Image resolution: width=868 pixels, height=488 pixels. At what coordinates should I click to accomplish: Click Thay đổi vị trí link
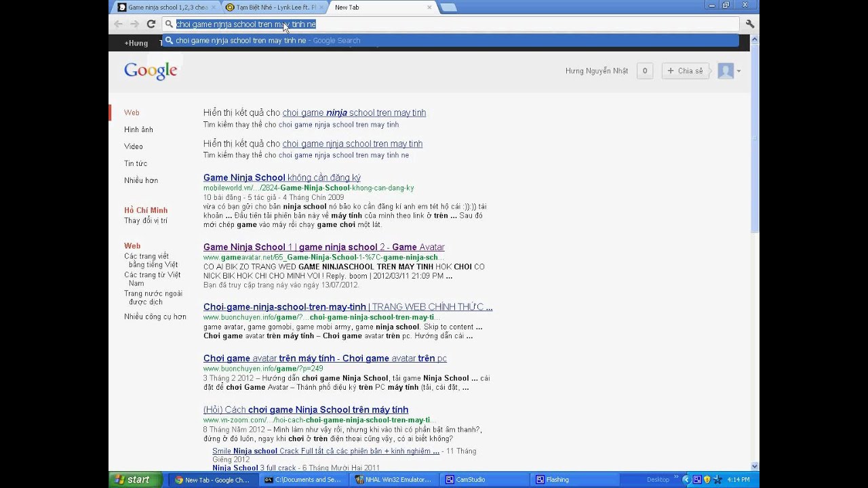[x=145, y=220]
